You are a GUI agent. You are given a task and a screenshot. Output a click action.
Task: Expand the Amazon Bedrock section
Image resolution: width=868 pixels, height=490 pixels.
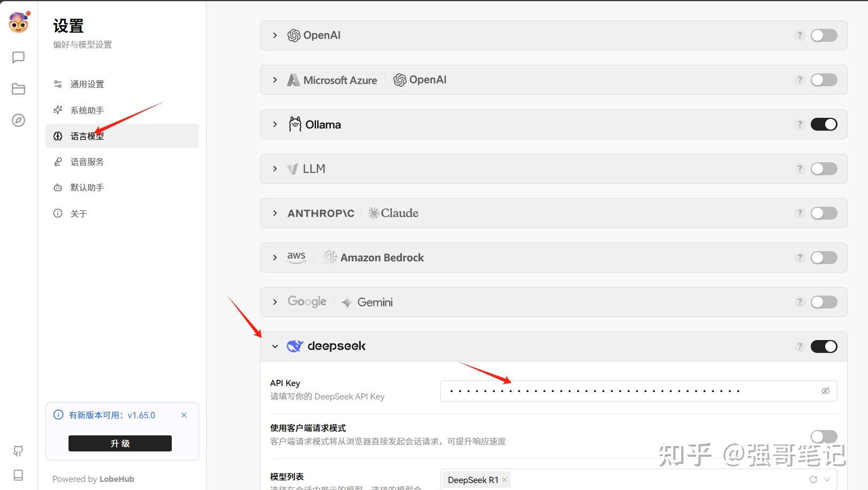275,258
